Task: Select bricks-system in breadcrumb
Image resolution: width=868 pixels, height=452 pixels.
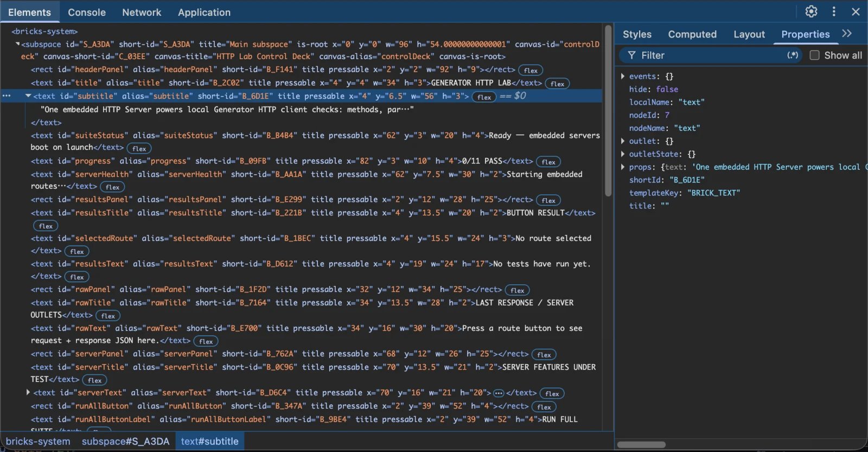Action: pyautogui.click(x=38, y=441)
